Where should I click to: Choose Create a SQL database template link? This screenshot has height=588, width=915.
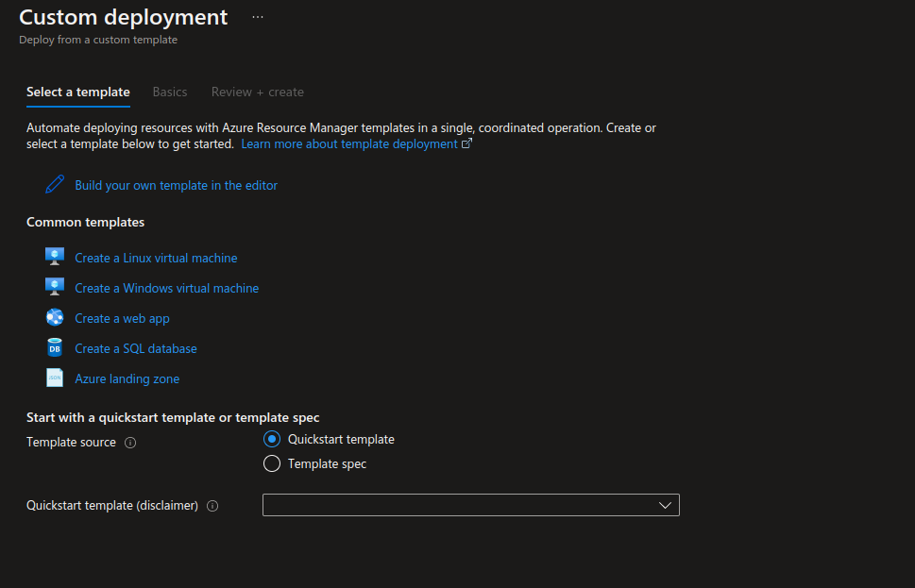click(136, 348)
